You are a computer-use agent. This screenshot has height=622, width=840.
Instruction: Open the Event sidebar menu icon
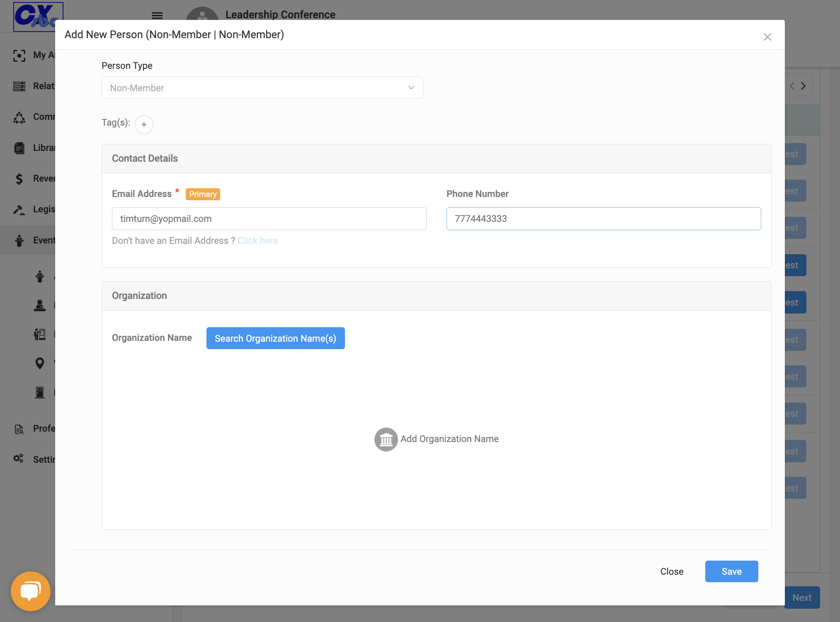coord(19,241)
